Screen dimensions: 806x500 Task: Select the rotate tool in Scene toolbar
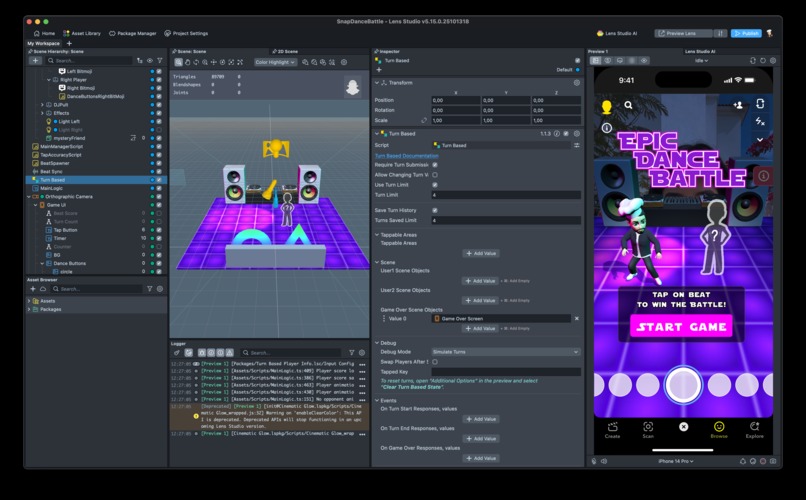(x=196, y=62)
